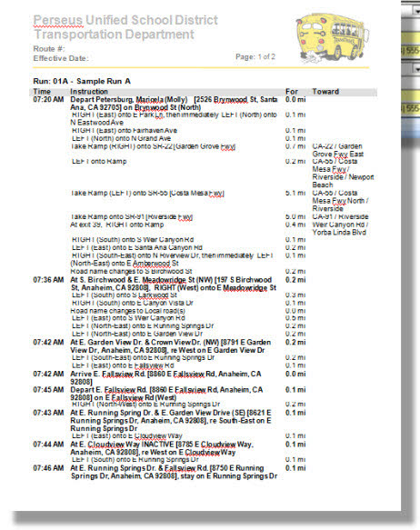Click the 0.5 mi distance value
The width and height of the screenshot is (420, 530).
pyautogui.click(x=295, y=318)
